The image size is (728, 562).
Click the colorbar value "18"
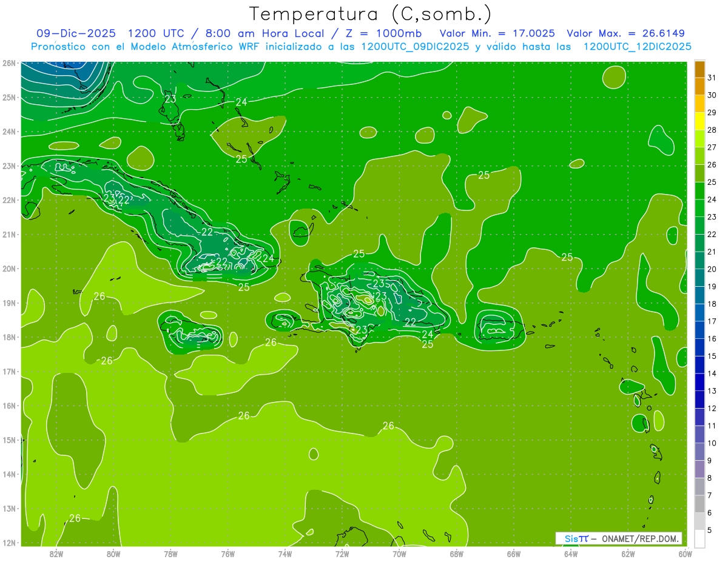point(712,304)
